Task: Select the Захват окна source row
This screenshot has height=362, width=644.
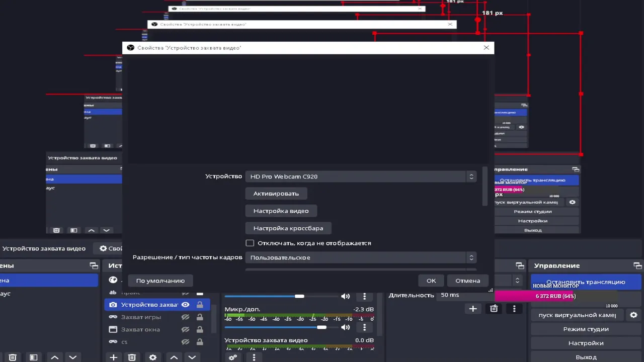Action: pos(157,329)
